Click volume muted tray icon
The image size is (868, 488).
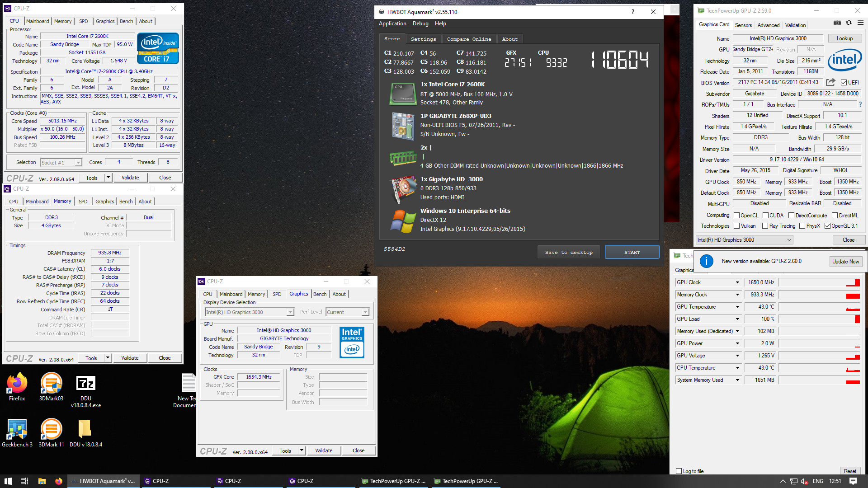804,481
